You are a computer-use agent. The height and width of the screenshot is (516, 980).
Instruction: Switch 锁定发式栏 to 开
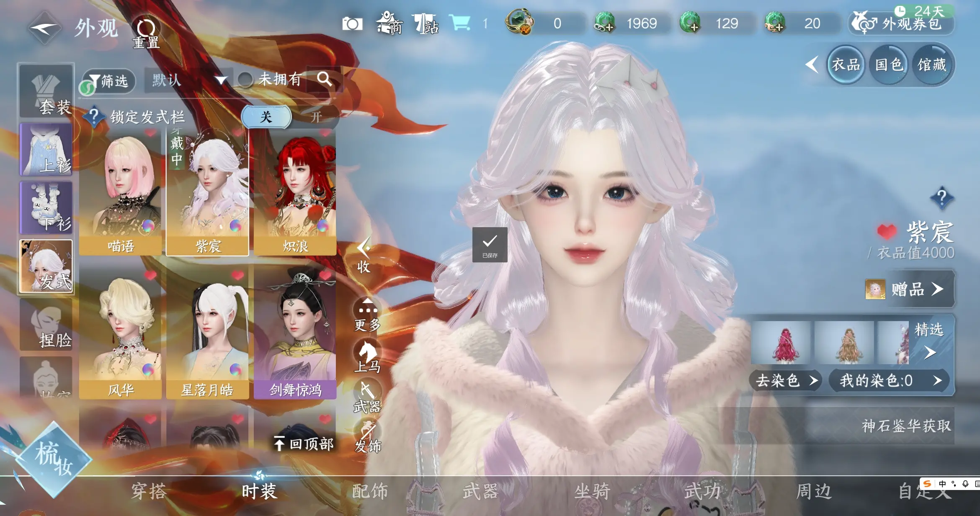316,117
